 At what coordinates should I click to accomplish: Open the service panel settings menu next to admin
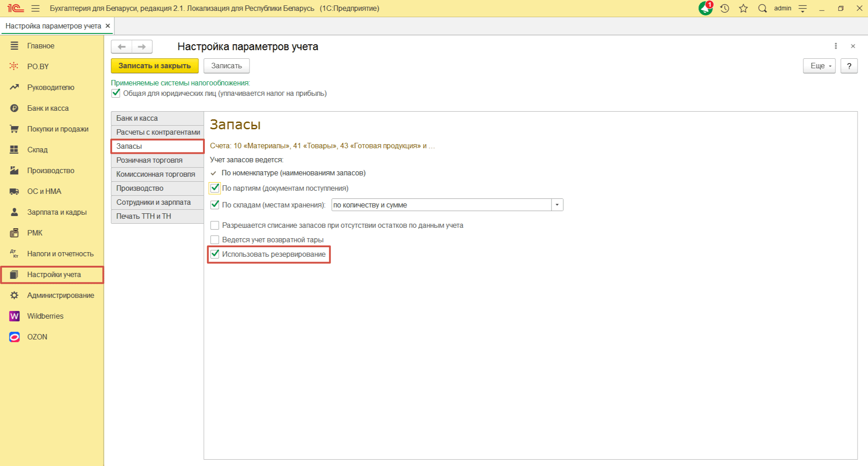pyautogui.click(x=802, y=9)
